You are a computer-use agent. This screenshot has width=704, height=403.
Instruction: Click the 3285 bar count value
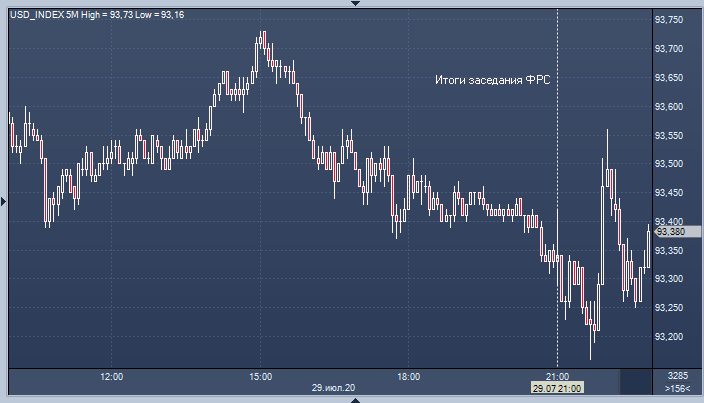(x=677, y=376)
